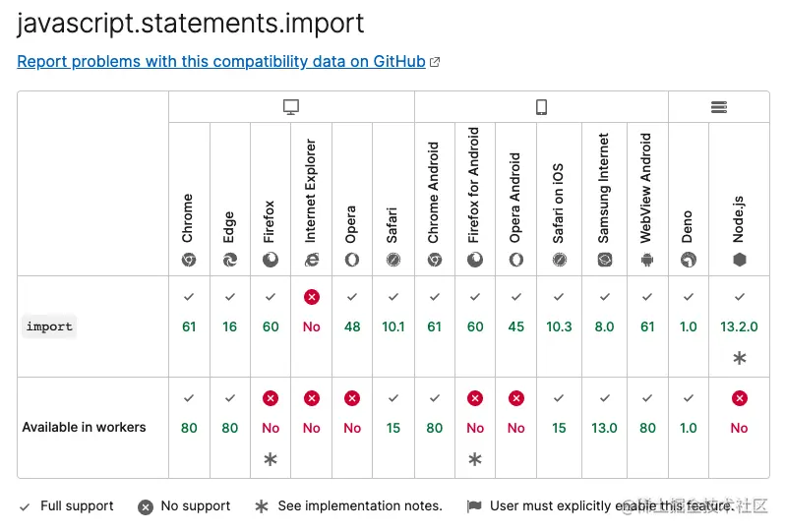Click Chrome 'Available in workers' version 80 cell
The width and height of the screenshot is (785, 532).
point(189,428)
